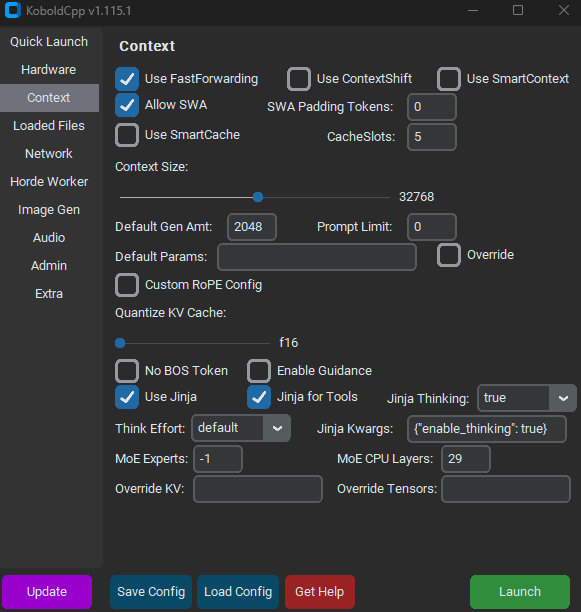Check the No BOS Token checkbox
Screen dimensions: 581x612
point(127,371)
